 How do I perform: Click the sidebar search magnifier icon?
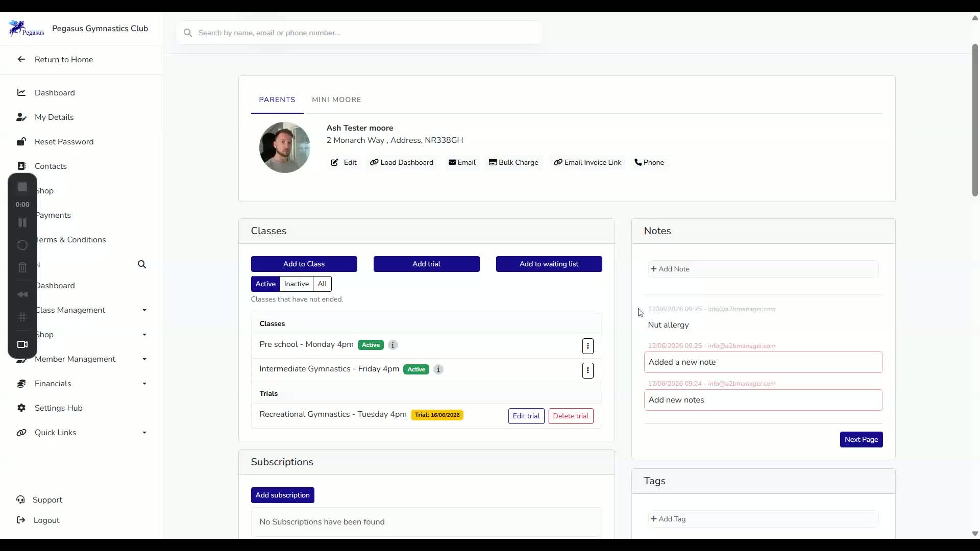tap(142, 264)
